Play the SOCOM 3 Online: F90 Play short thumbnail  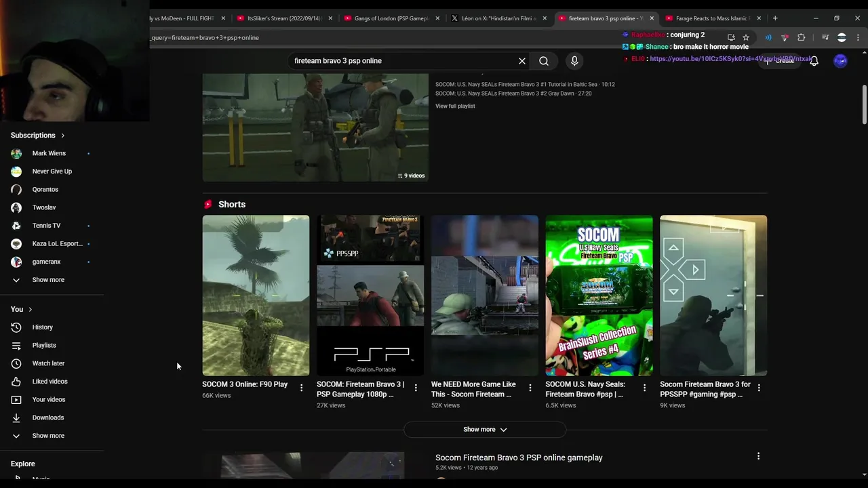point(256,296)
